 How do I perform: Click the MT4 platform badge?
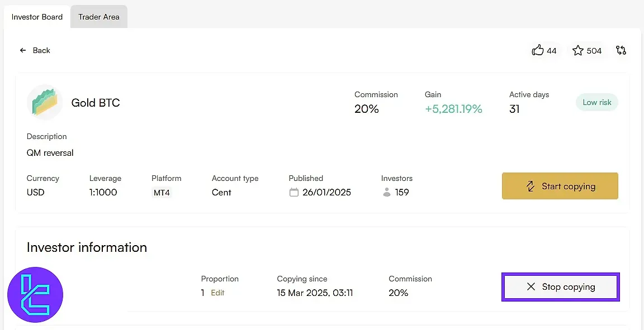tap(162, 192)
